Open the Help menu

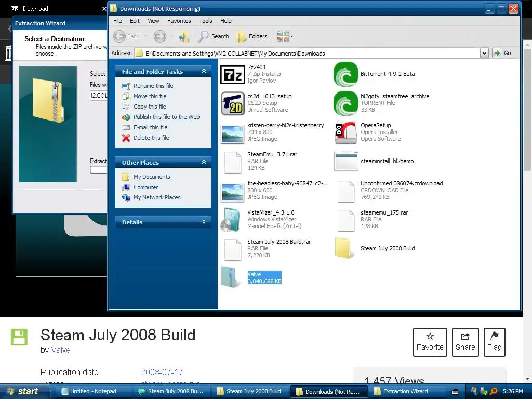(225, 21)
